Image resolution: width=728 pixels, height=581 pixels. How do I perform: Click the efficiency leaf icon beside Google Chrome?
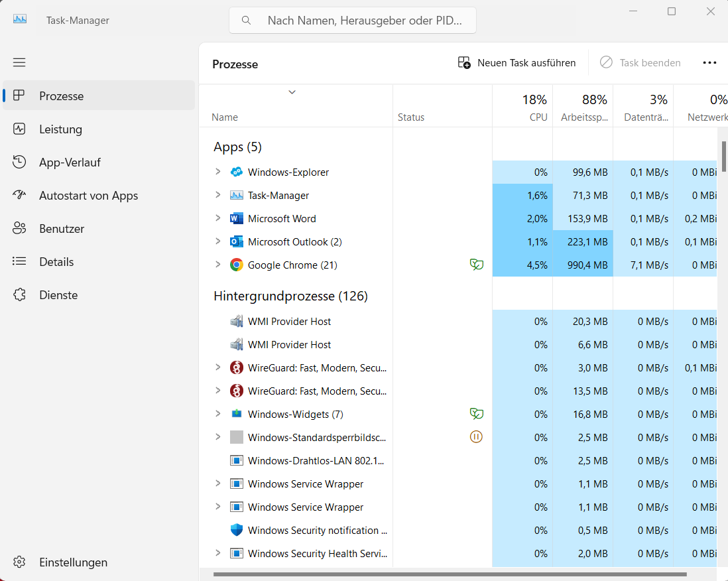click(x=476, y=264)
